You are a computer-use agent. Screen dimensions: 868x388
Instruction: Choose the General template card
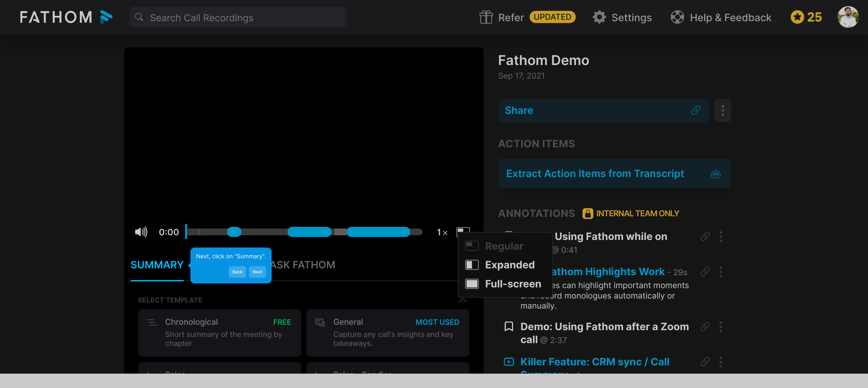point(388,333)
